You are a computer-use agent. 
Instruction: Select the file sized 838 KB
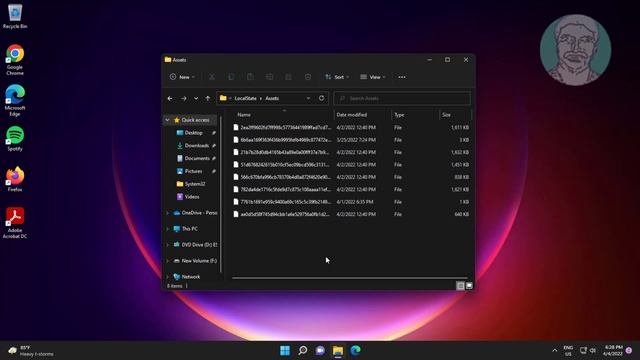[x=351, y=177]
